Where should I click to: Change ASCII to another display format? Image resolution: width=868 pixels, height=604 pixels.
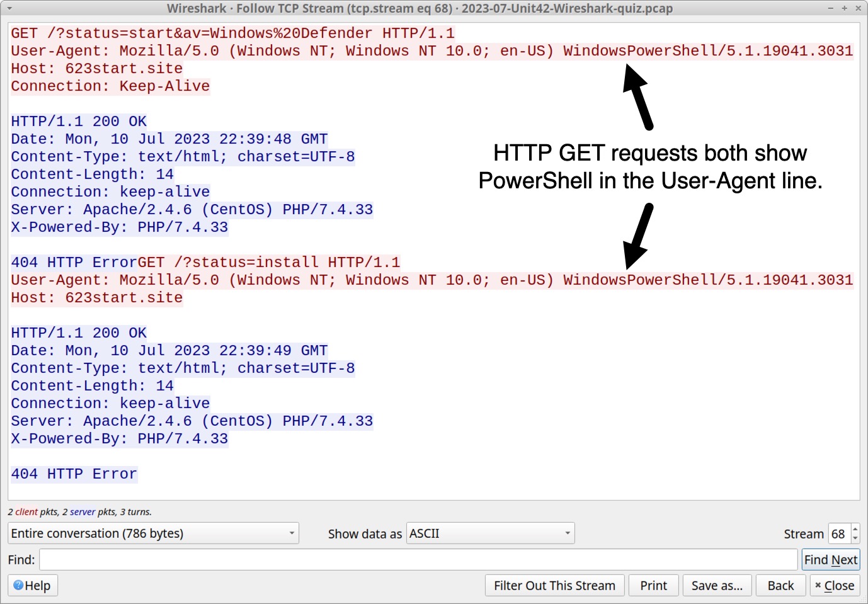(x=490, y=533)
